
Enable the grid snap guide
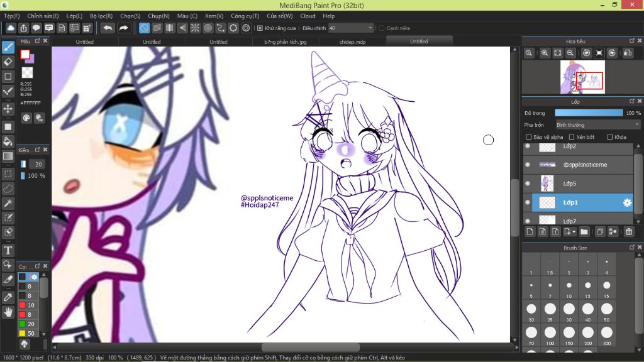(170, 28)
